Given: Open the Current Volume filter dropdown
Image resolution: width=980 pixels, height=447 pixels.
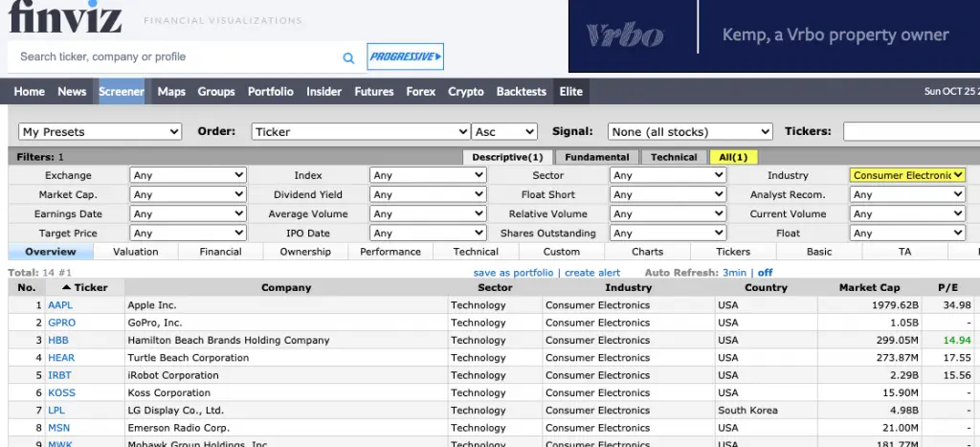Looking at the screenshot, I should pyautogui.click(x=907, y=213).
